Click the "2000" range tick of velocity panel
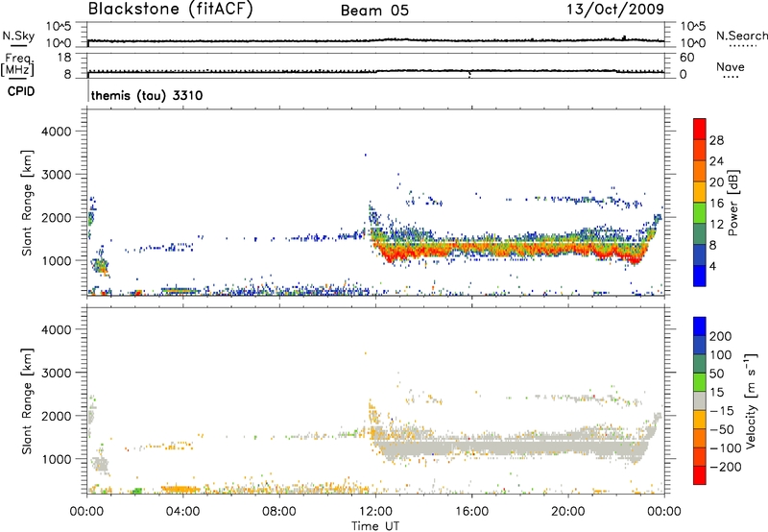The width and height of the screenshot is (768, 532). (x=57, y=416)
